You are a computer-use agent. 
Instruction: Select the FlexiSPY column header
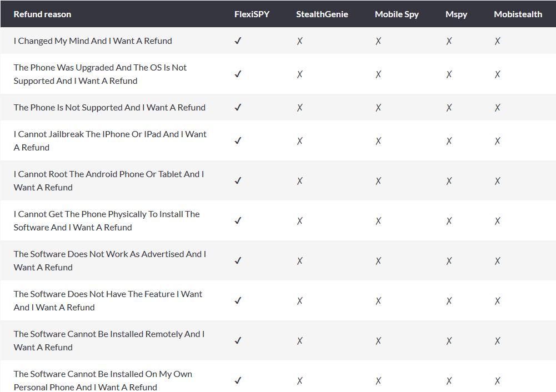pyautogui.click(x=252, y=14)
